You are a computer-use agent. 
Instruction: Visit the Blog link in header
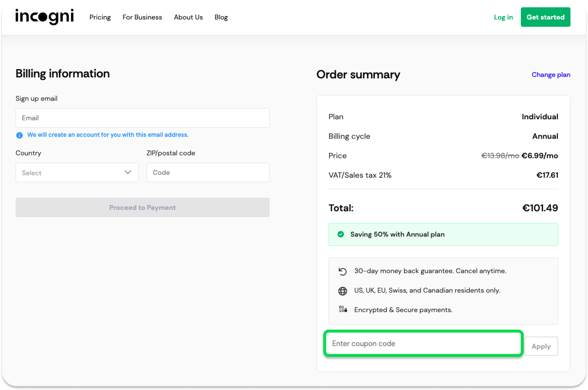click(221, 17)
